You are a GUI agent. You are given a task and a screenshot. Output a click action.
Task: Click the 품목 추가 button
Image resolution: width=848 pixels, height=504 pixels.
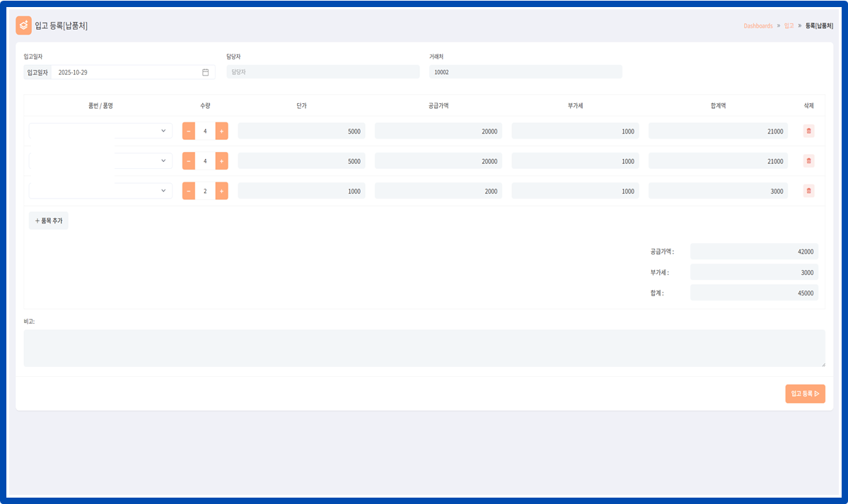click(x=49, y=221)
